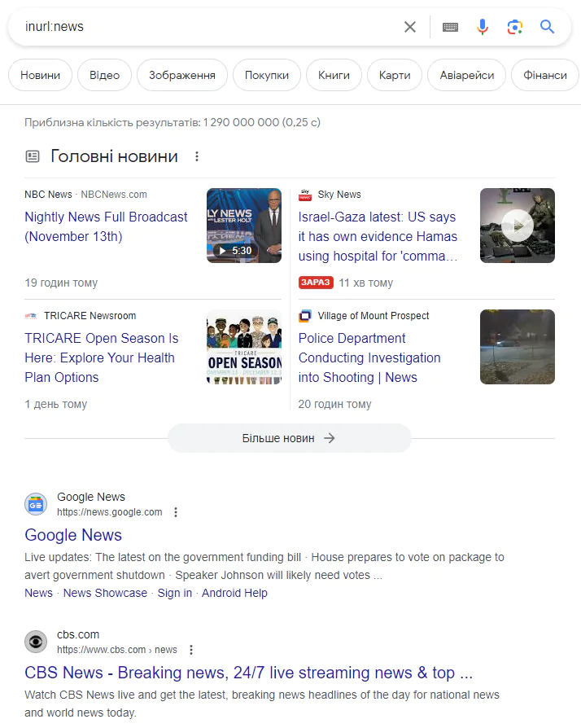
Task: Click the red ЗАРАЗ live badge
Action: pyautogui.click(x=316, y=283)
